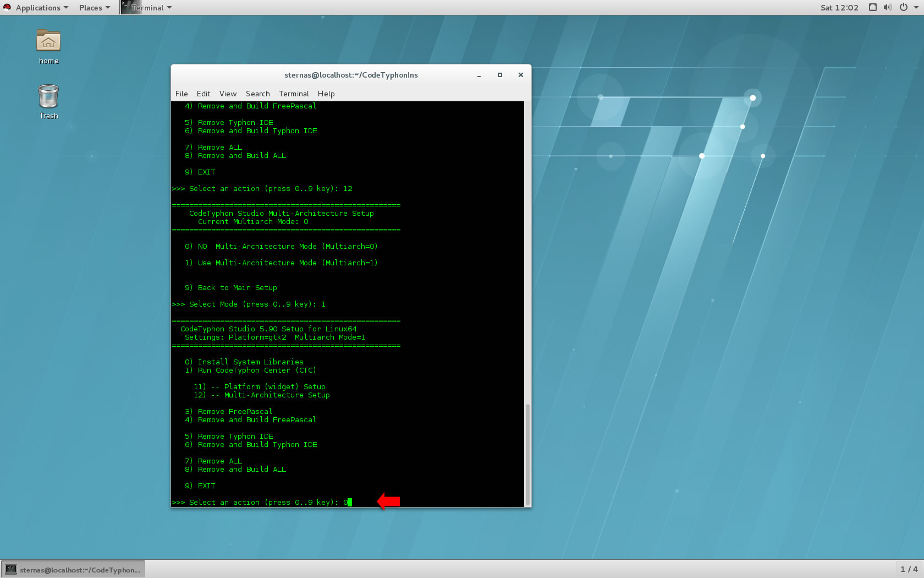This screenshot has height=578, width=924.
Task: Click the sternas@localhost taskbar button
Action: coord(74,570)
